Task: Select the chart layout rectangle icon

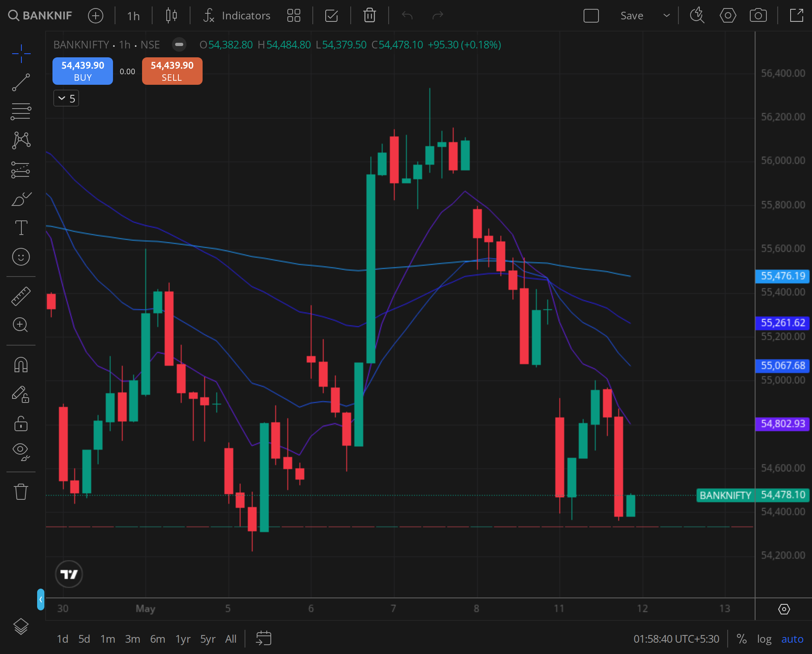Action: 591,16
